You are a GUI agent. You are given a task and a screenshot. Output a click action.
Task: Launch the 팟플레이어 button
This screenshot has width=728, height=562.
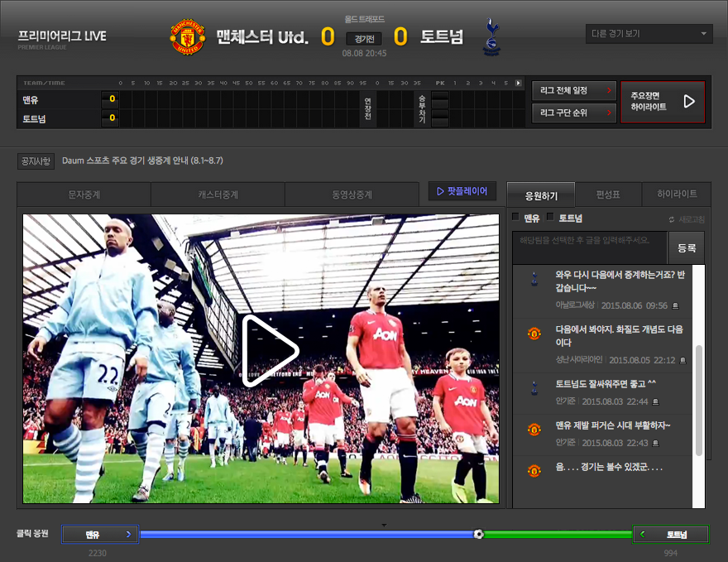tap(462, 191)
